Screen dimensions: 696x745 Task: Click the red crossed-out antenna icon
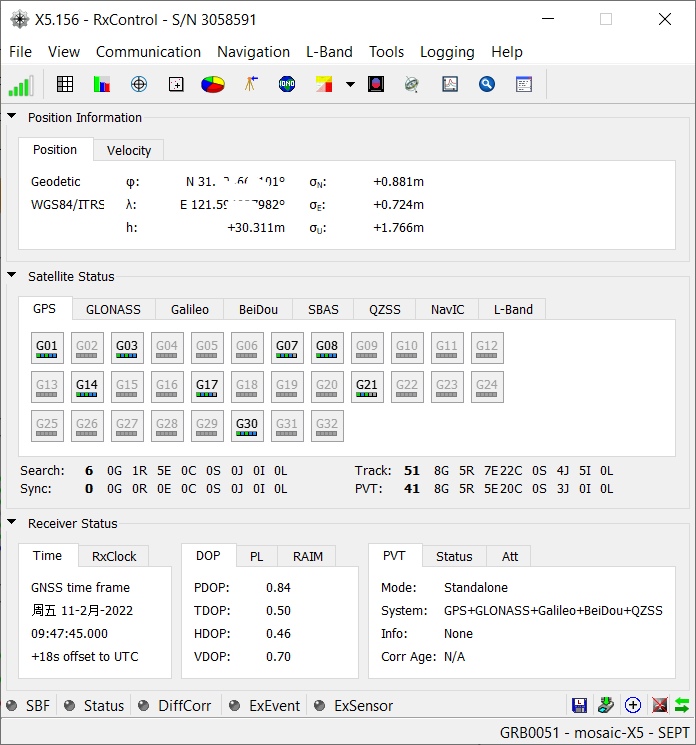660,705
